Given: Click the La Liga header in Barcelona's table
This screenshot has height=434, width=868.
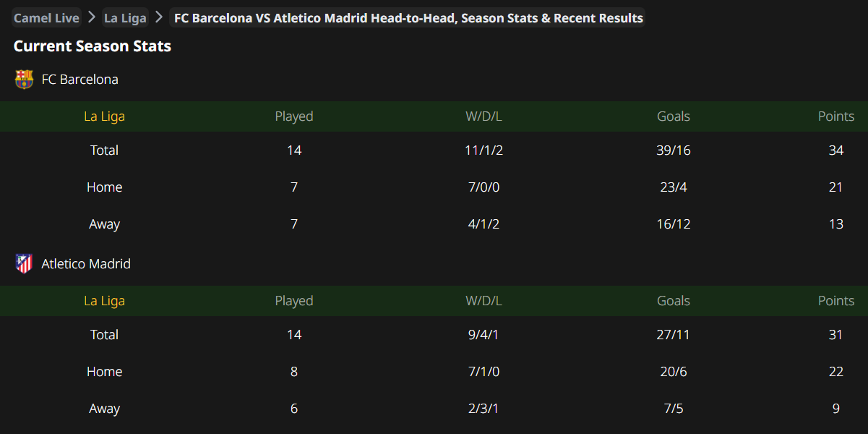Looking at the screenshot, I should pos(104,116).
